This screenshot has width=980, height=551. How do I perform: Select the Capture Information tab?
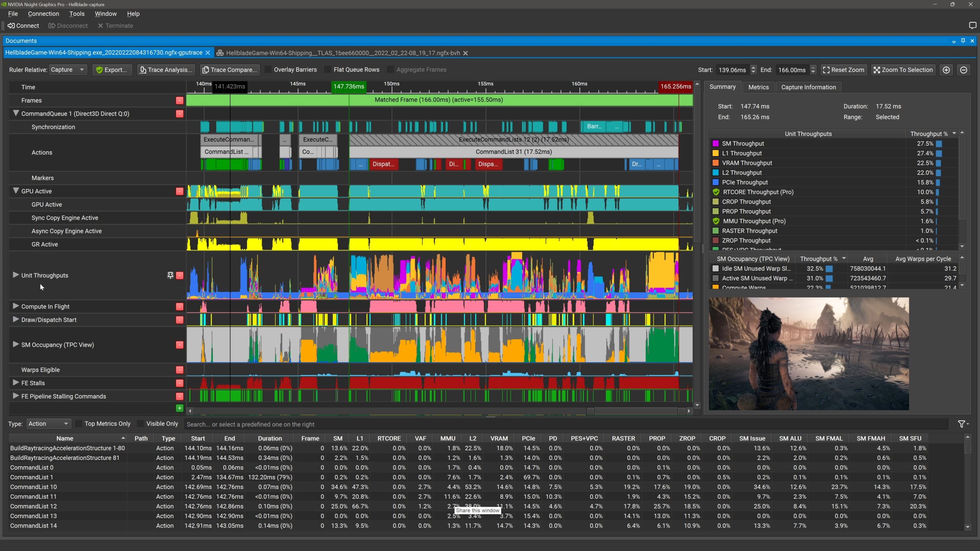point(808,86)
